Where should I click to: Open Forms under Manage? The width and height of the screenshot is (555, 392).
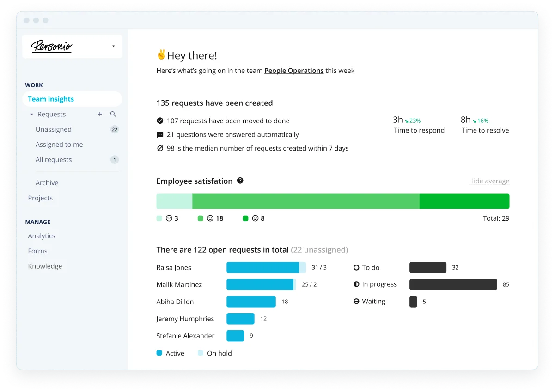38,251
